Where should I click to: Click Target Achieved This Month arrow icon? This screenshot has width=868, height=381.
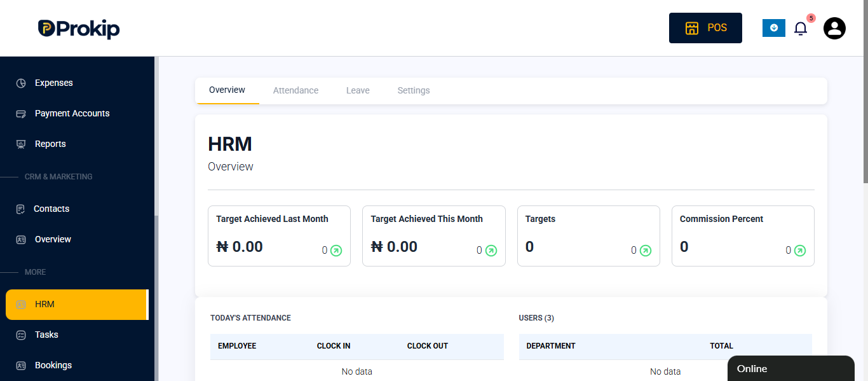click(491, 251)
